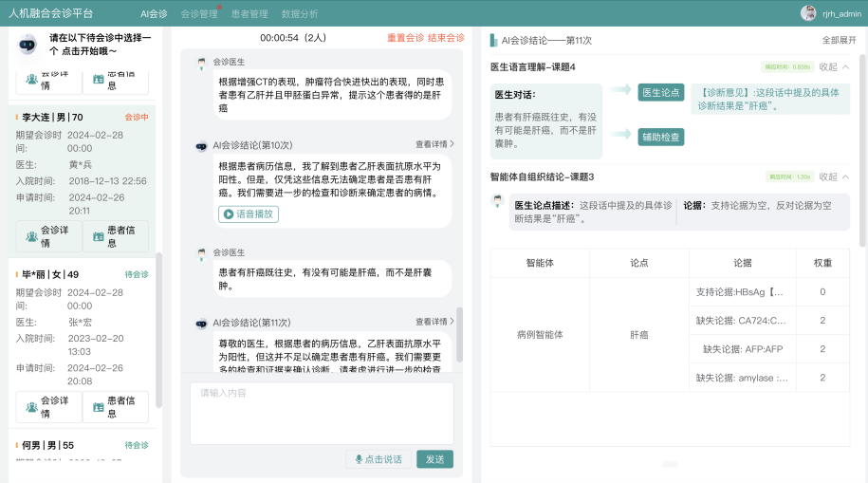The height and width of the screenshot is (483, 868).
Task: Click the AI robot icon beside 第10次 conclusion
Action: 201,146
